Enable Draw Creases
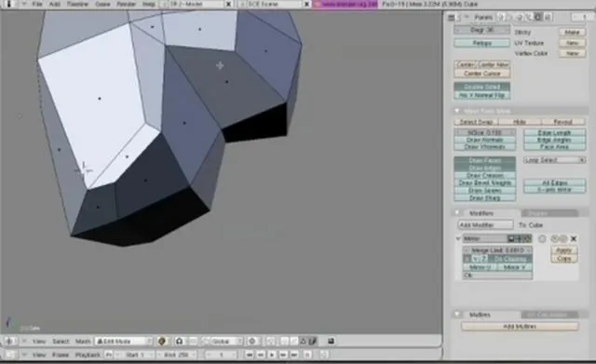Viewport: 596px width, 364px height. 484,175
